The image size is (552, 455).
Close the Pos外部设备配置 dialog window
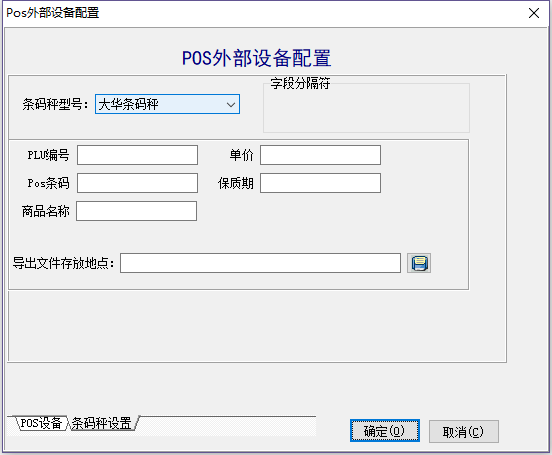tap(534, 13)
